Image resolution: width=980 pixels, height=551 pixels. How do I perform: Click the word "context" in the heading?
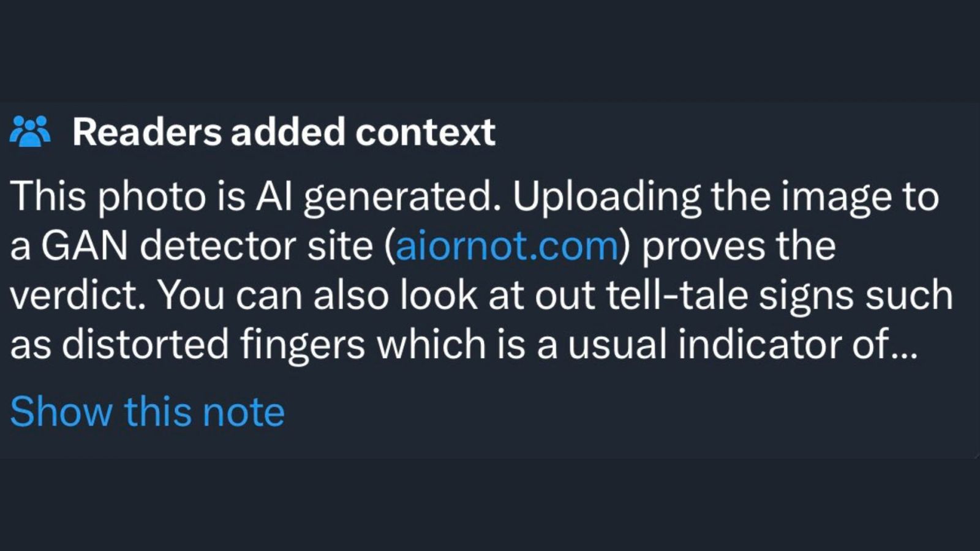pyautogui.click(x=425, y=132)
